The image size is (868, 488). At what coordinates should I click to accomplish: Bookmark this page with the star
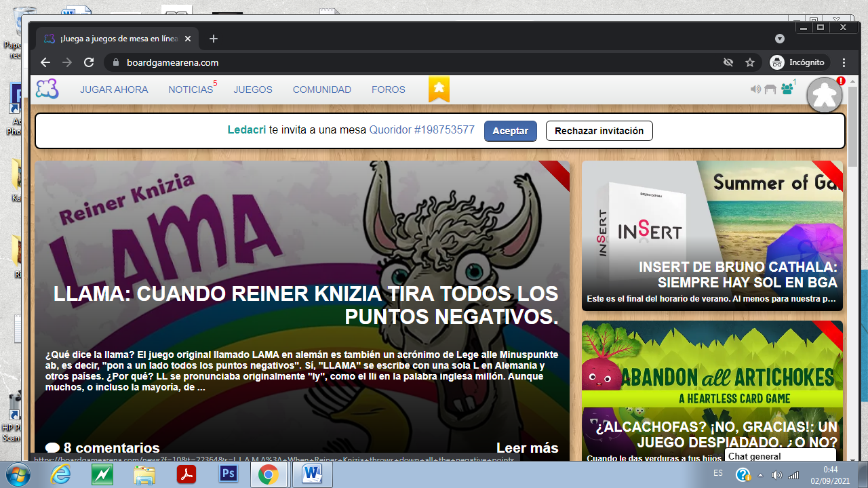[750, 62]
